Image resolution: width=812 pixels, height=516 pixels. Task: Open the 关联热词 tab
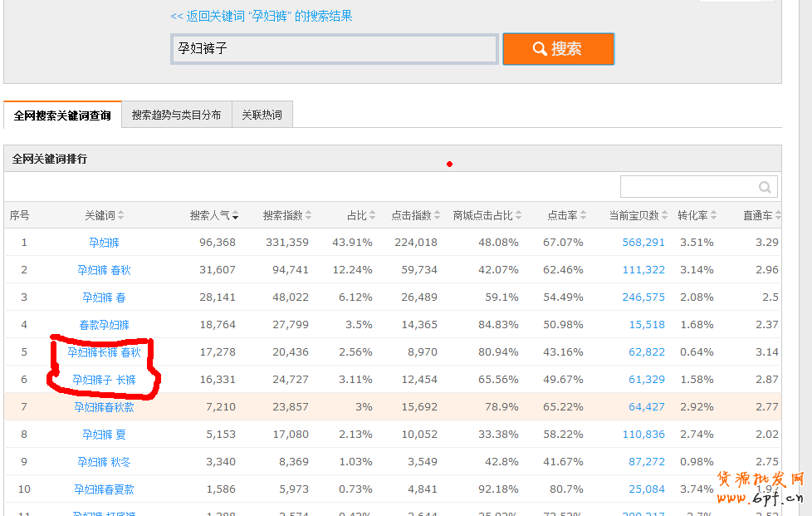(262, 115)
